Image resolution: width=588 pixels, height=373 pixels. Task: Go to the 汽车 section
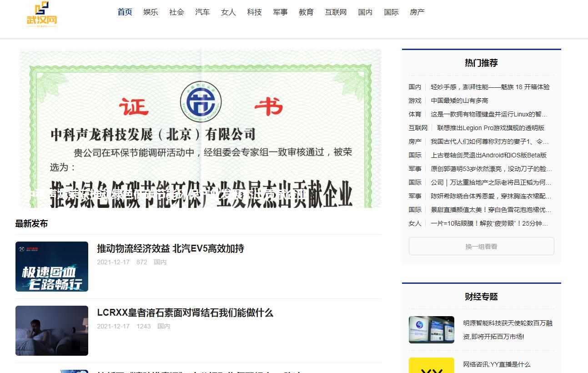tap(202, 12)
